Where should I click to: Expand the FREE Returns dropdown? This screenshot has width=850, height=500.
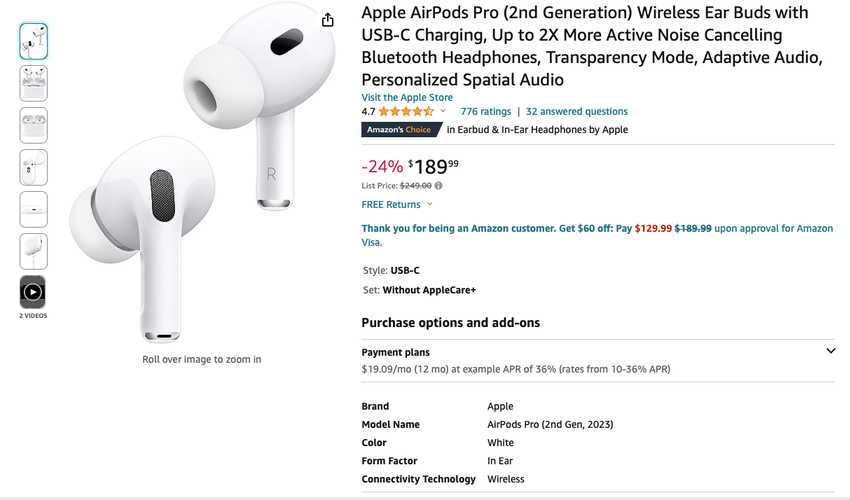pos(429,205)
